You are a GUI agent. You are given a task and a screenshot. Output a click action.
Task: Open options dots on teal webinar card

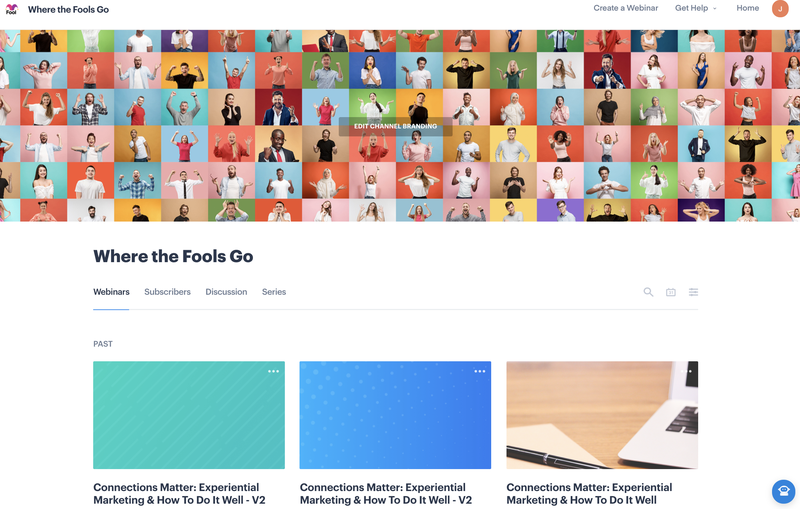click(x=273, y=371)
